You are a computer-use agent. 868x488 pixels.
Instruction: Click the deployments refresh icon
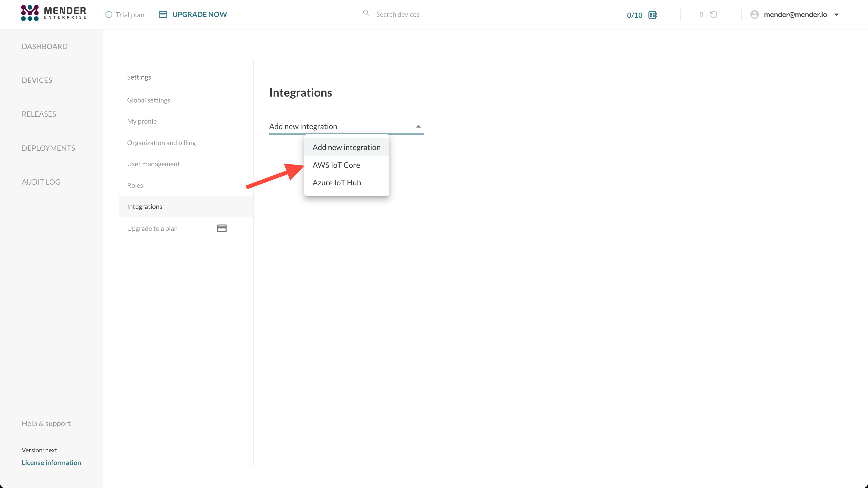tap(714, 14)
